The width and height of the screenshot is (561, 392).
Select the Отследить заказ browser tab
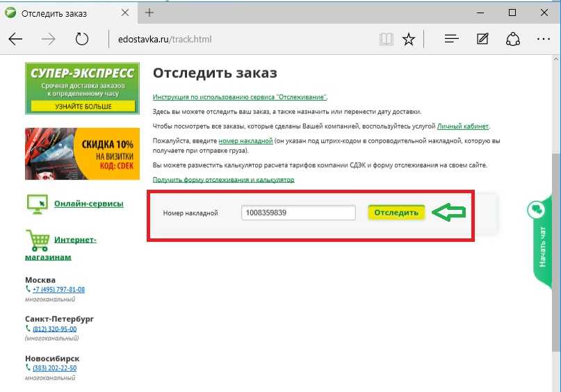tap(63, 13)
